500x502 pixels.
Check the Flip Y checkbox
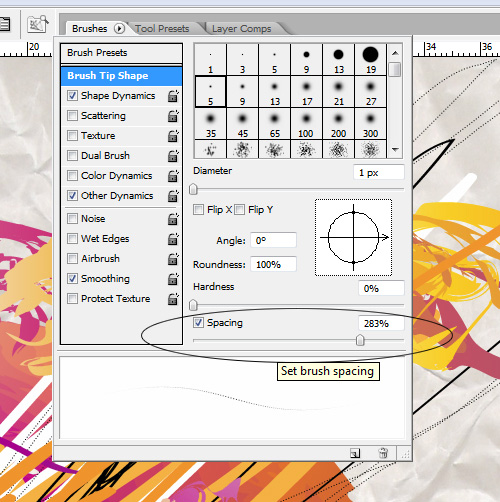239,210
